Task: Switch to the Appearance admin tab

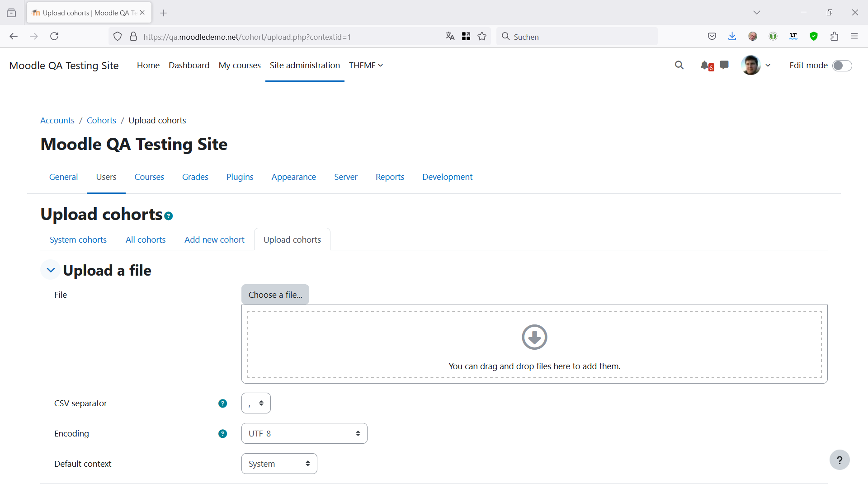Action: pos(294,177)
